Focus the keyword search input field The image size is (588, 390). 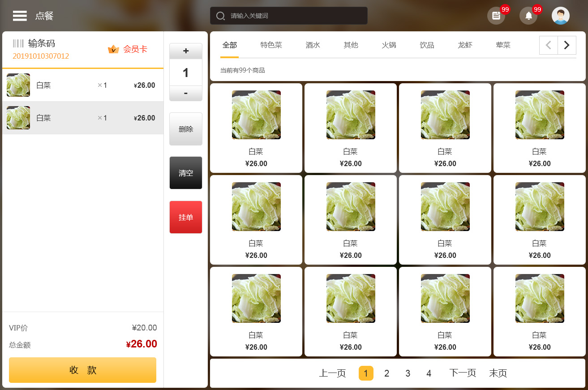click(296, 16)
